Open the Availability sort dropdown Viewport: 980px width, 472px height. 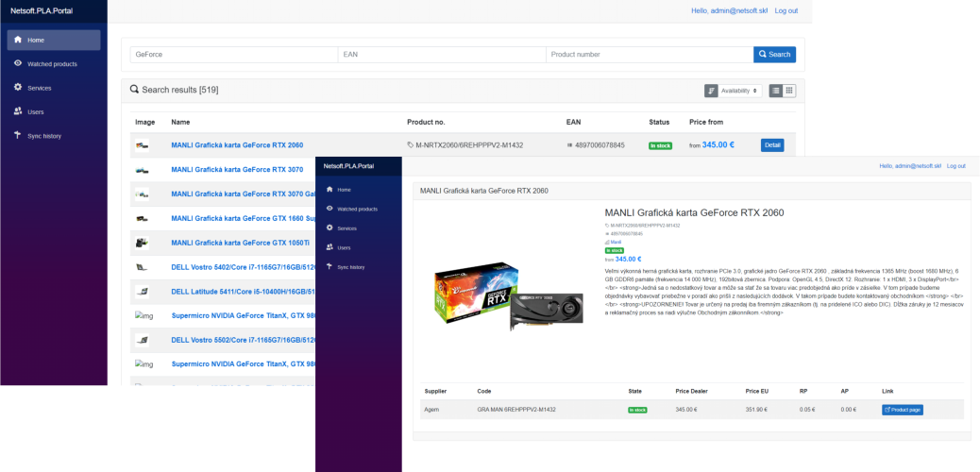point(740,91)
